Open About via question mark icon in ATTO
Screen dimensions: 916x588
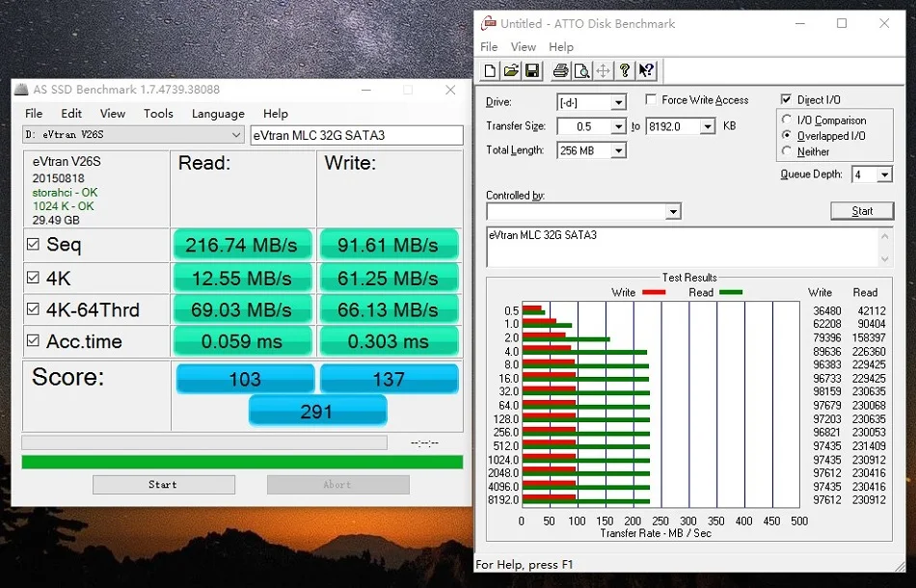tap(625, 71)
